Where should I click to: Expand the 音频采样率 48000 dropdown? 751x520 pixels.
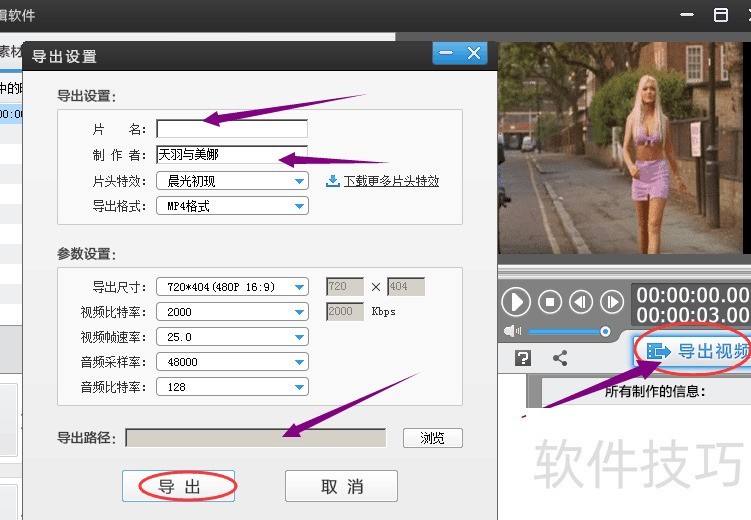(x=300, y=362)
